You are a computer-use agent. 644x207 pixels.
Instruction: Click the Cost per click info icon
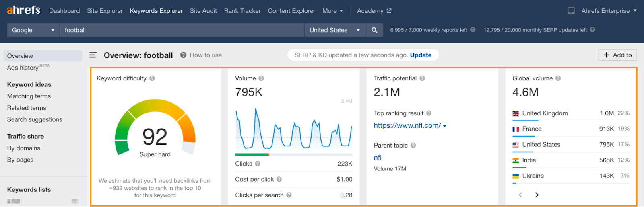(279, 179)
